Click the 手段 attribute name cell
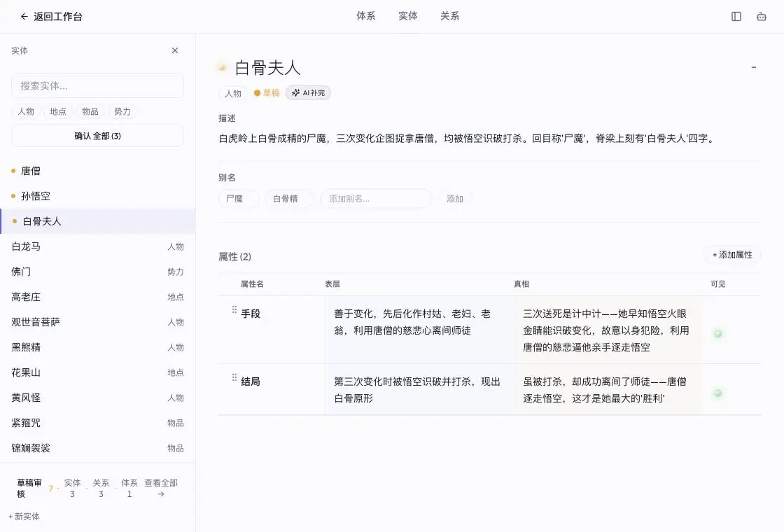This screenshot has width=784, height=532. (251, 314)
